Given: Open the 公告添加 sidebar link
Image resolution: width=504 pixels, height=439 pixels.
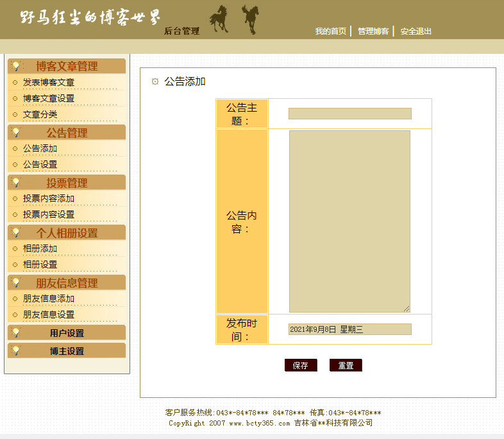Looking at the screenshot, I should [40, 149].
